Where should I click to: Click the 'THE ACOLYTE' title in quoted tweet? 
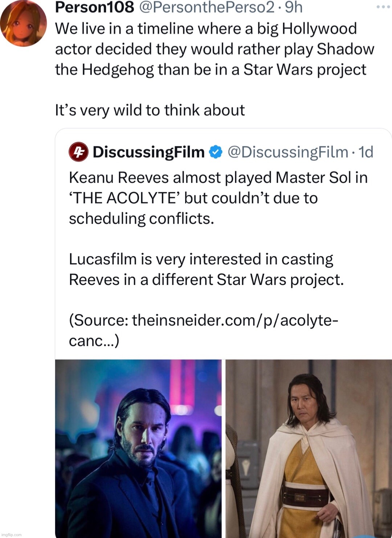pyautogui.click(x=123, y=198)
